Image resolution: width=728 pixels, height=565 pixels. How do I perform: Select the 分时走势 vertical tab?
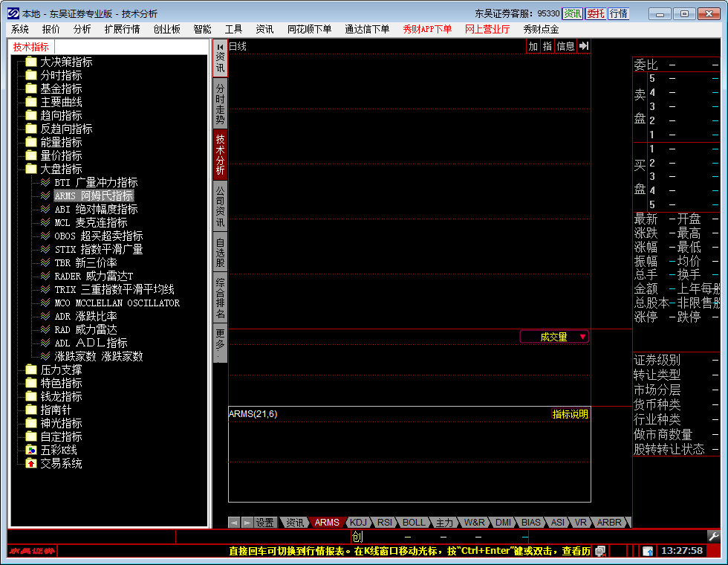coord(220,103)
